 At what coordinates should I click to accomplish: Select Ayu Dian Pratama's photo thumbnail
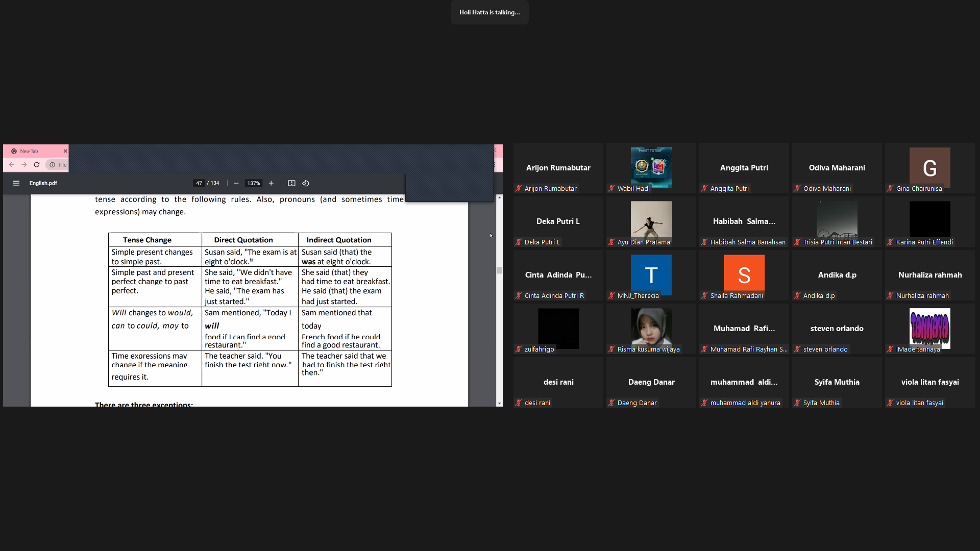[x=651, y=221]
